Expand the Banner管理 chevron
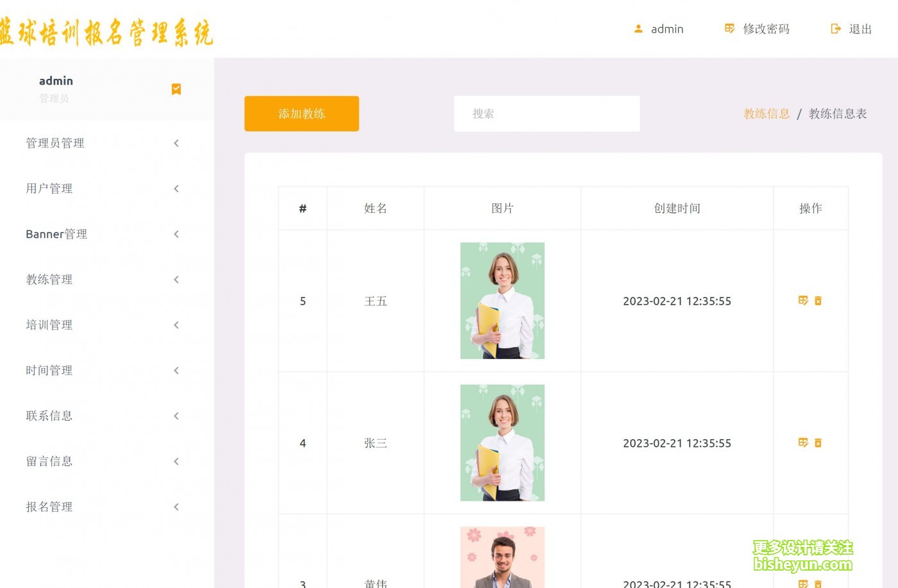898x588 pixels. (176, 234)
